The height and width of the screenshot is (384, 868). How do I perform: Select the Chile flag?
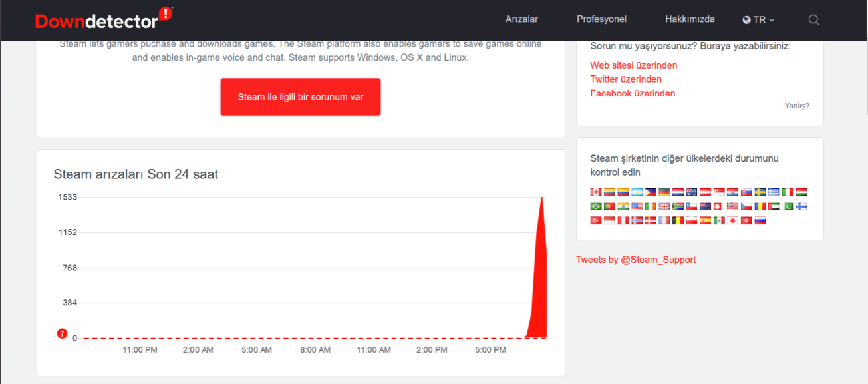coord(692,206)
